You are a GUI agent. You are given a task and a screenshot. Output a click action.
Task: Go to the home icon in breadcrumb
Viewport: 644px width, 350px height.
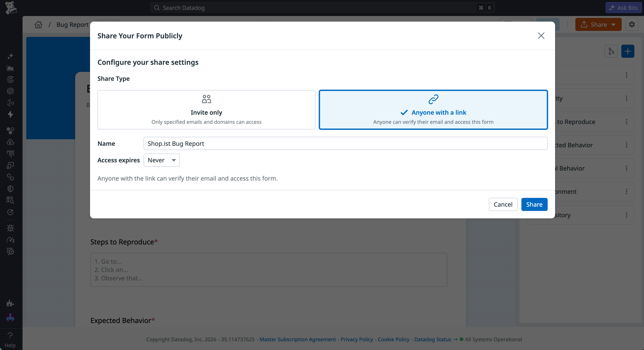[38, 25]
